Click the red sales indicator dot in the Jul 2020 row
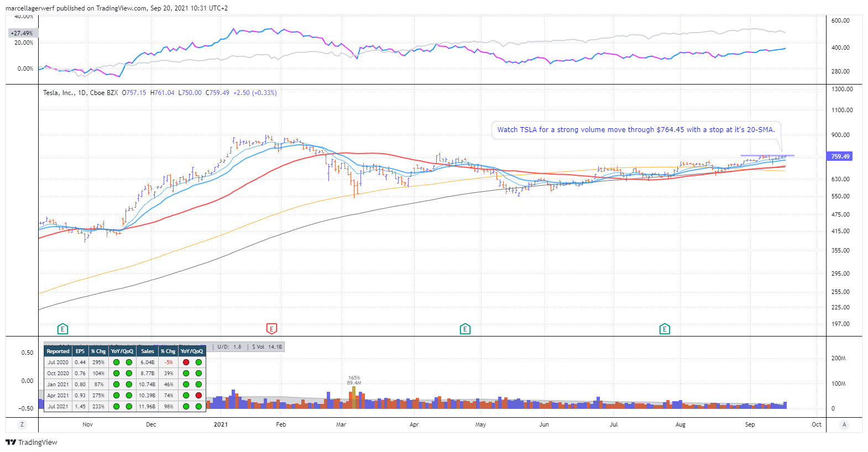The height and width of the screenshot is (452, 868). 186,362
